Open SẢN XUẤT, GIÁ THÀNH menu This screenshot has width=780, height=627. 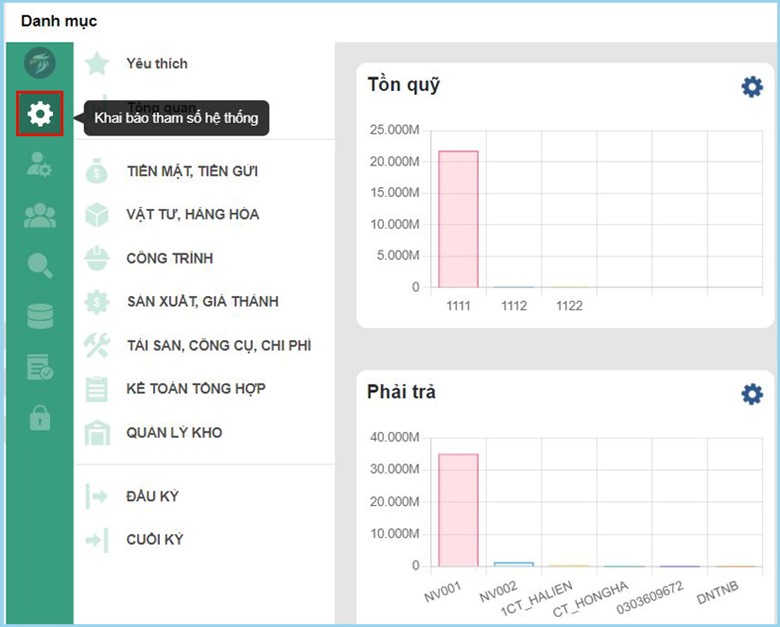[202, 301]
